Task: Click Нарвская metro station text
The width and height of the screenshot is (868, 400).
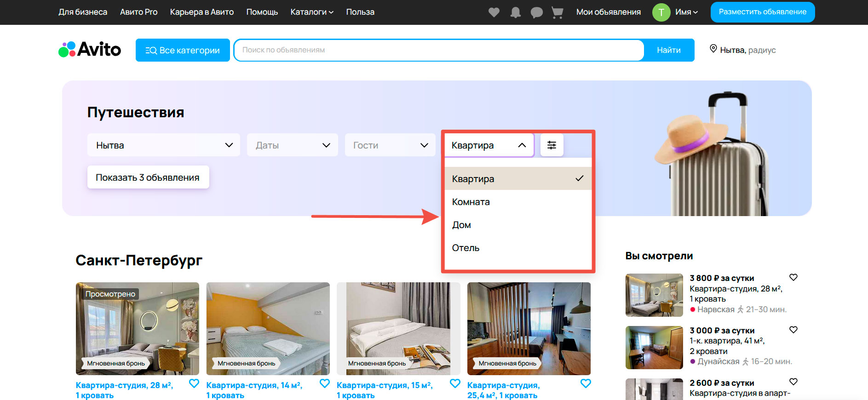Action: pyautogui.click(x=716, y=309)
